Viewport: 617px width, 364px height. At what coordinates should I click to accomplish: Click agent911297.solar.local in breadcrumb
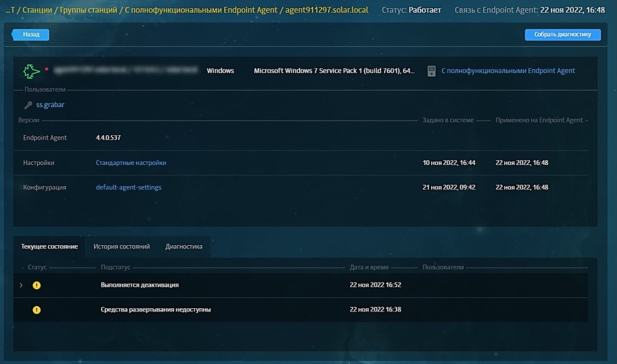[x=327, y=10]
